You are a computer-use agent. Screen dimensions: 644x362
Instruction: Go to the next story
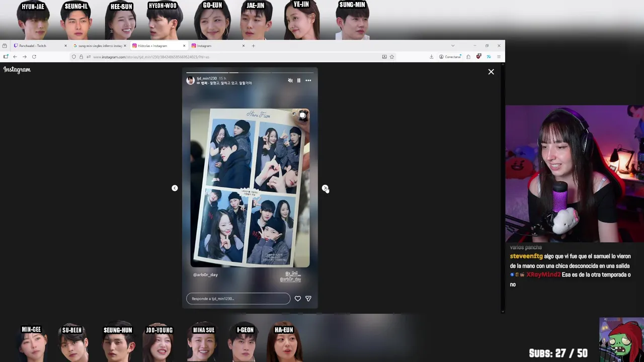[x=325, y=188]
